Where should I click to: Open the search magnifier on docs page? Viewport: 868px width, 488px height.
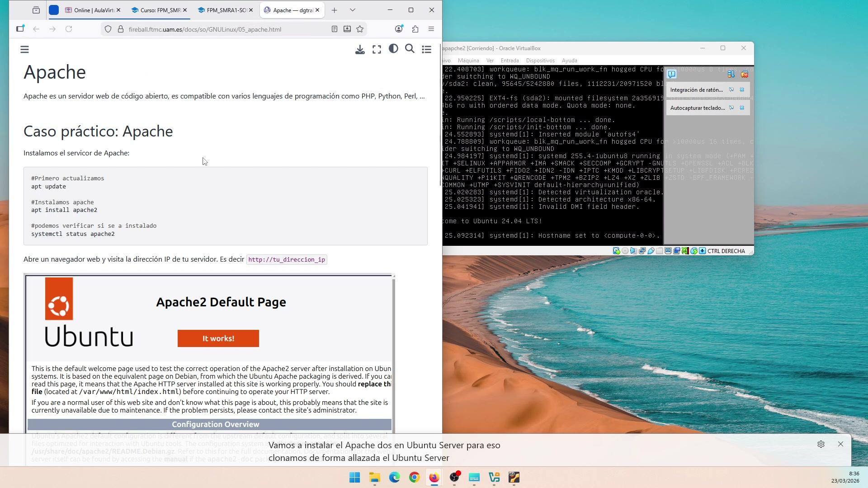(410, 49)
